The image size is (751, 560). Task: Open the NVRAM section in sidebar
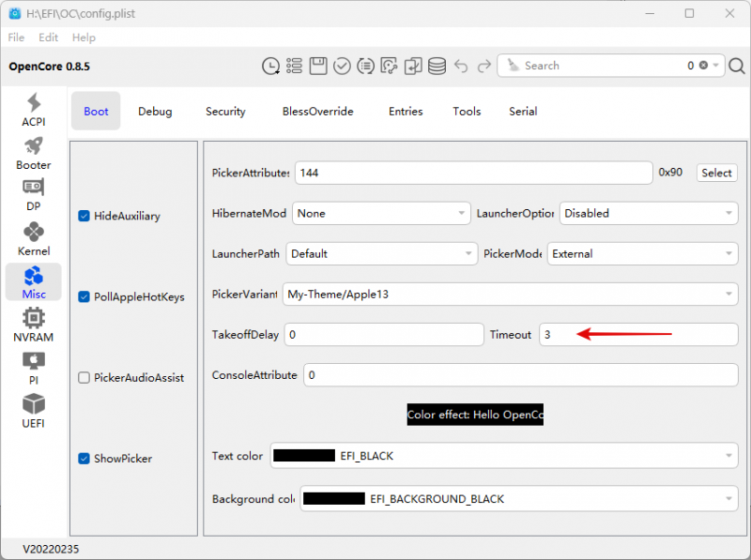[x=34, y=325]
